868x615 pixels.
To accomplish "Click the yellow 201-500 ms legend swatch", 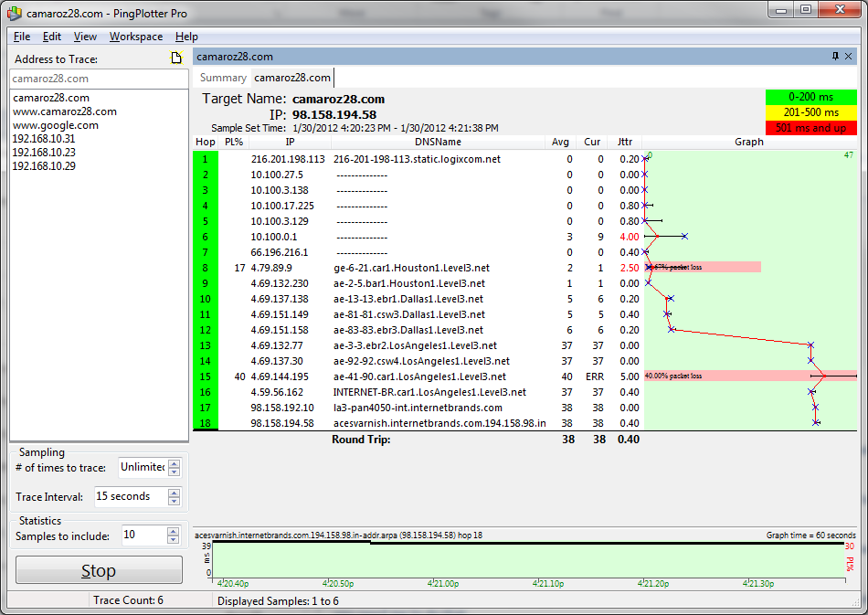I will click(x=811, y=112).
